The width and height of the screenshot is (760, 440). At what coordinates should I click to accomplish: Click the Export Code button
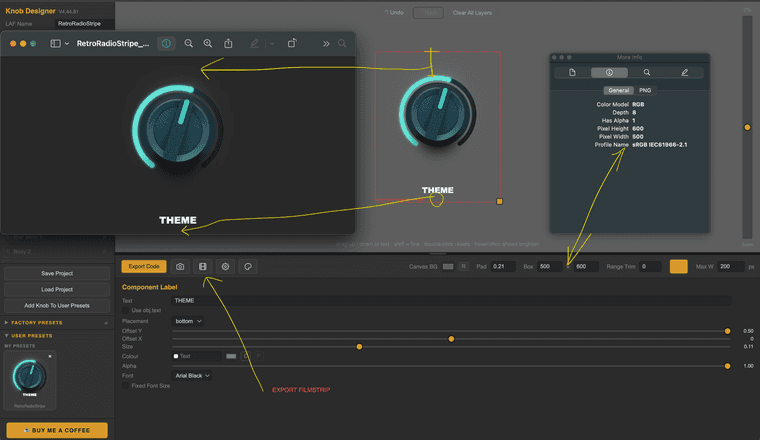tap(144, 267)
